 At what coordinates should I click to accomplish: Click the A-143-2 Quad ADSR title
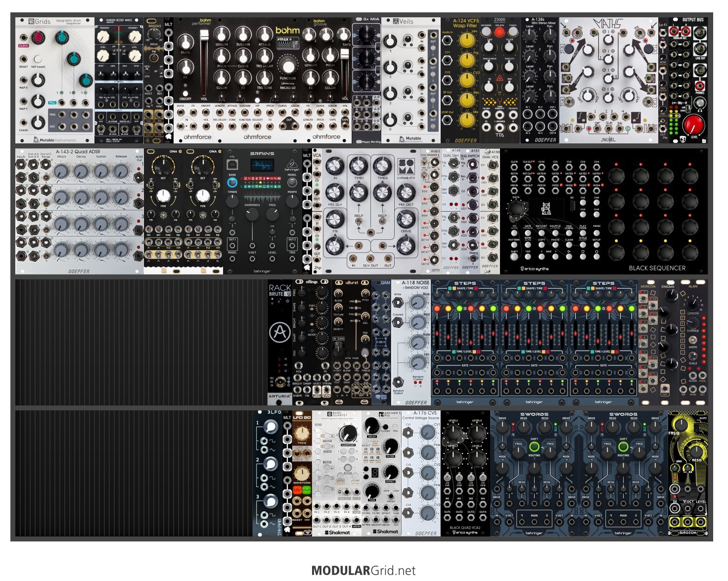[78, 152]
